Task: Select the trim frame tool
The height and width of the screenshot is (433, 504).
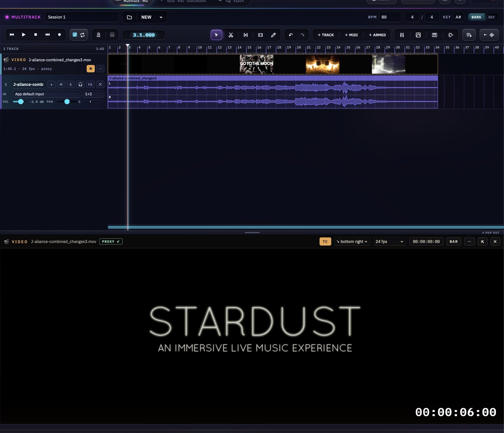Action: pos(261,35)
